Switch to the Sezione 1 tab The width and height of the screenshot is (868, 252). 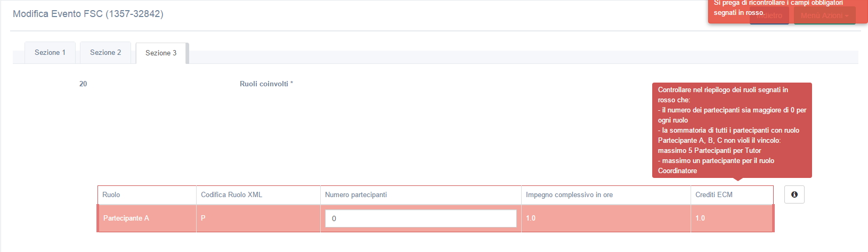point(50,53)
